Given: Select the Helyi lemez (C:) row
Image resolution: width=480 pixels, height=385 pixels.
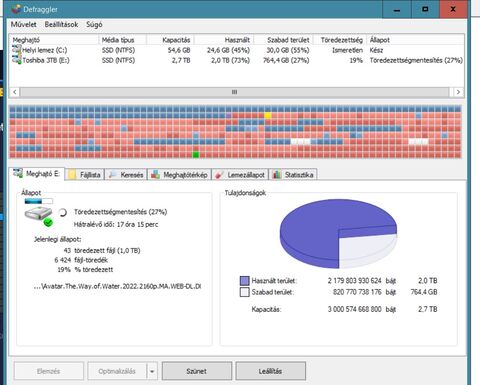Looking at the screenshot, I should point(237,50).
